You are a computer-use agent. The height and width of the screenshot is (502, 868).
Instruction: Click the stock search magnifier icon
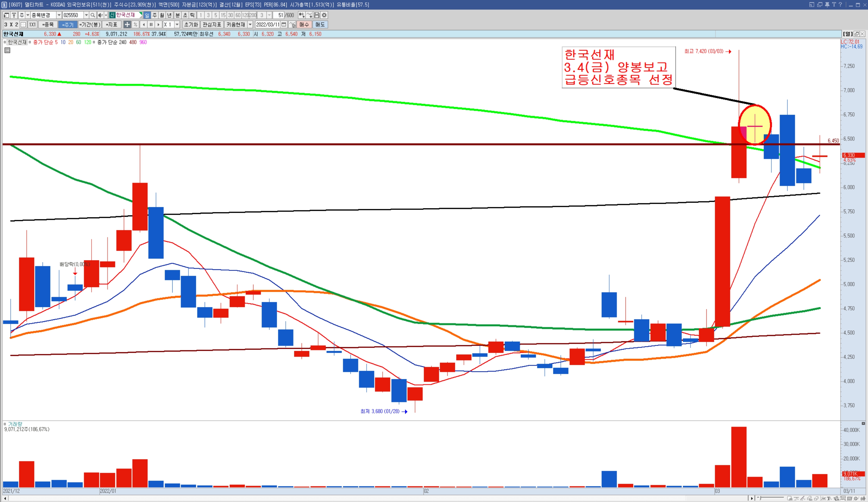[x=93, y=15]
